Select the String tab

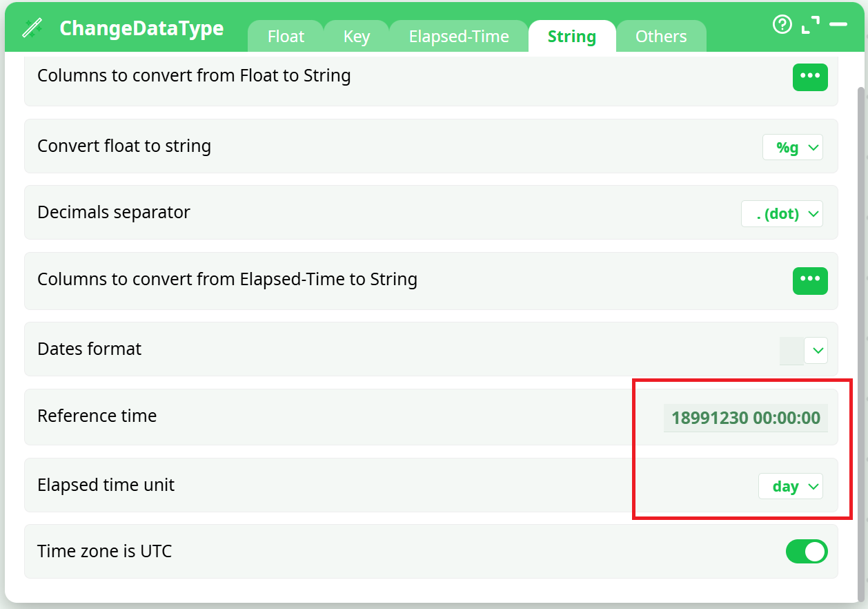click(x=571, y=37)
